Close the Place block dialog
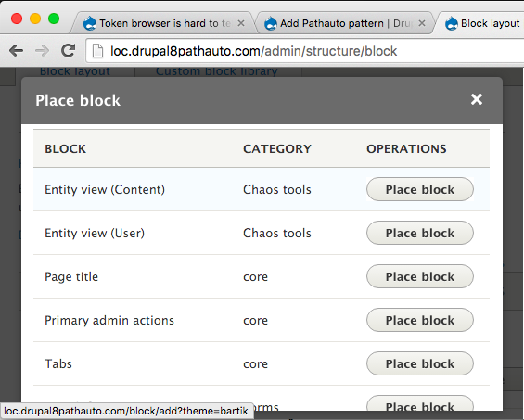The height and width of the screenshot is (420, 524). (476, 99)
